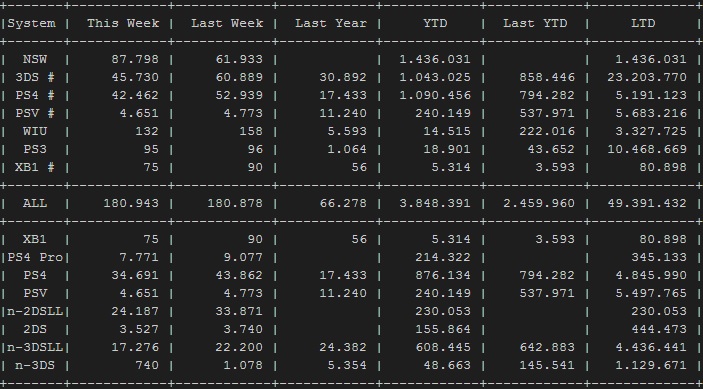Select the NSW This Week value 87.798
Screen dimensions: 703x389
tap(135, 59)
